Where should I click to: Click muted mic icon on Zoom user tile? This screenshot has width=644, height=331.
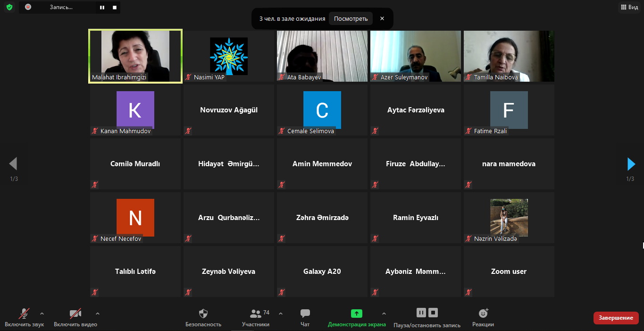point(469,292)
